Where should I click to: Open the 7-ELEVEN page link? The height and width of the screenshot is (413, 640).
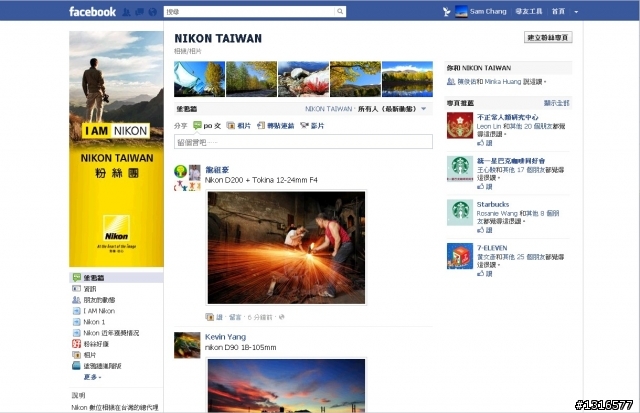pyautogui.click(x=492, y=248)
